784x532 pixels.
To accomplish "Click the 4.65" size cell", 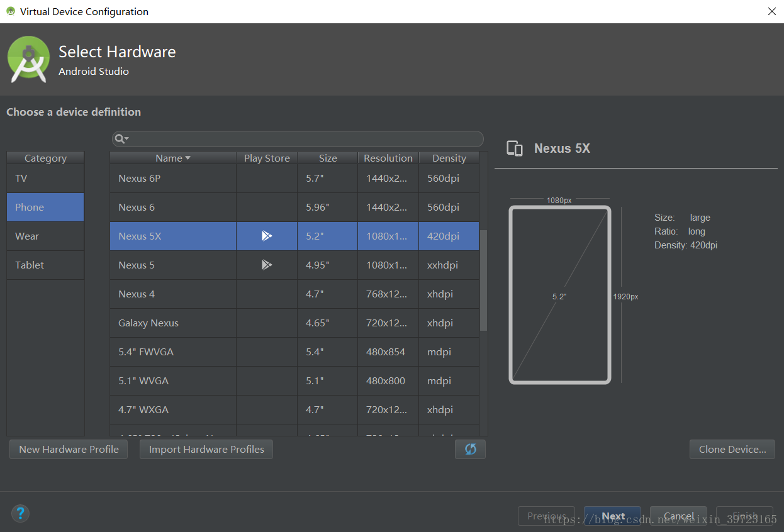I will click(327, 323).
